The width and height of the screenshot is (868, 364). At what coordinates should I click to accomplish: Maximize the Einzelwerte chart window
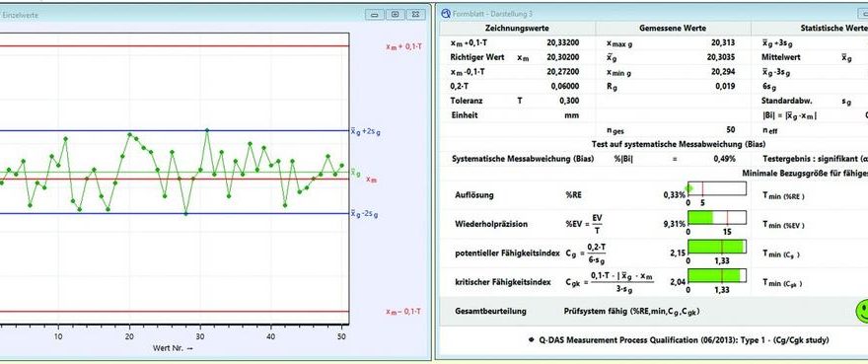pyautogui.click(x=396, y=15)
